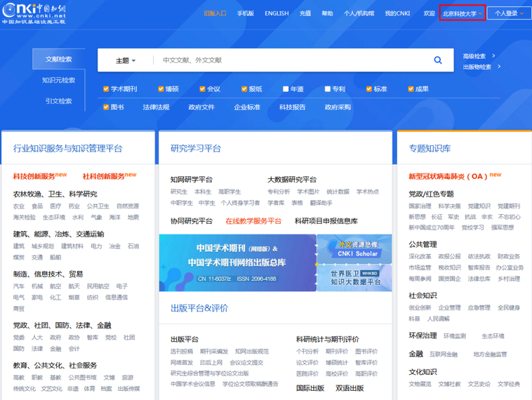Image resolution: width=532 pixels, height=400 pixels.
Task: Open 知网研学平台 link
Action: [192, 180]
